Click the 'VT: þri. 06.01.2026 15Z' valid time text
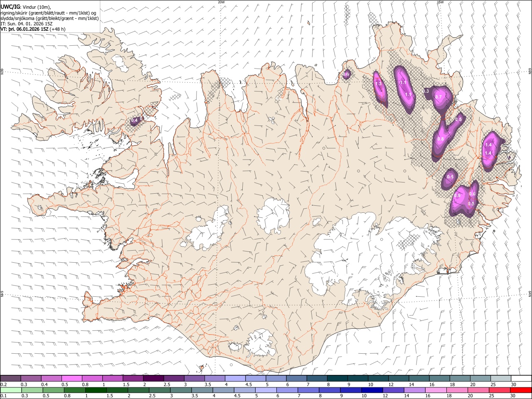Screen dimensions: 532x399 [x=24, y=29]
